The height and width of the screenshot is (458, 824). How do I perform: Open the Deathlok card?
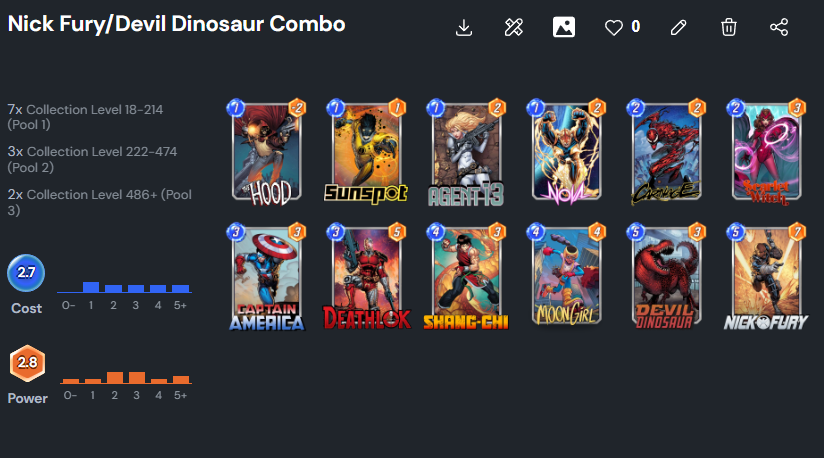[x=366, y=277]
